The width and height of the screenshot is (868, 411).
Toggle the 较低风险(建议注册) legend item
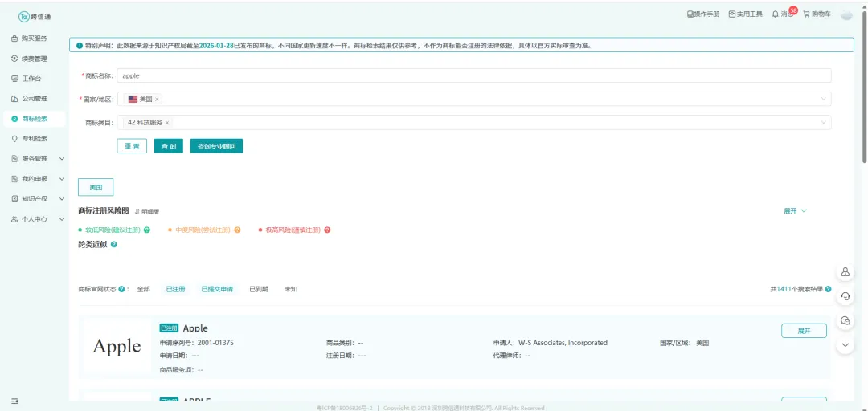coord(110,230)
